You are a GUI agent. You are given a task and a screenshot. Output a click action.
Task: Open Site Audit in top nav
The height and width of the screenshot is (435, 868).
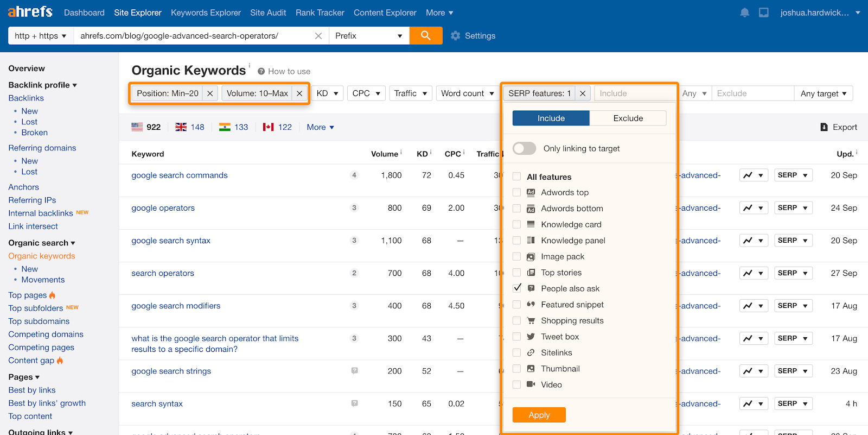tap(268, 12)
